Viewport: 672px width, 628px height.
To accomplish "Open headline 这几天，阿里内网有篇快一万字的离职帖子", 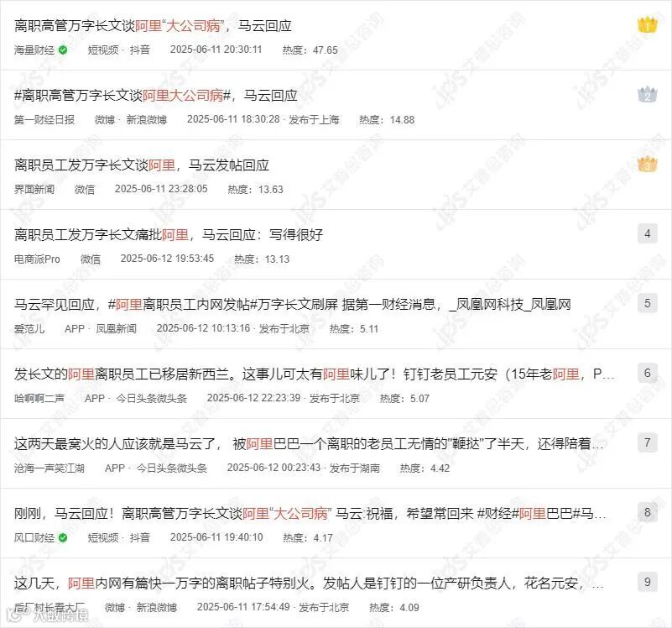I will (309, 583).
